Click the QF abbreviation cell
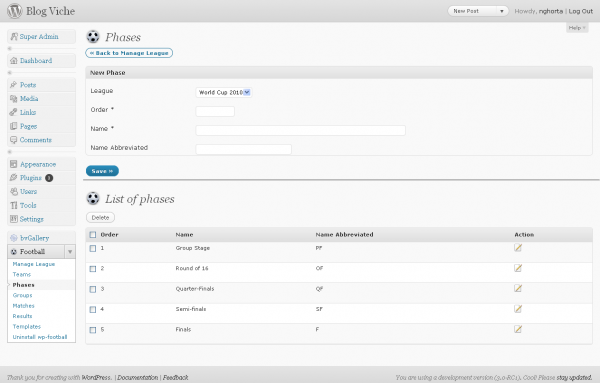The height and width of the screenshot is (383, 600). pos(319,288)
